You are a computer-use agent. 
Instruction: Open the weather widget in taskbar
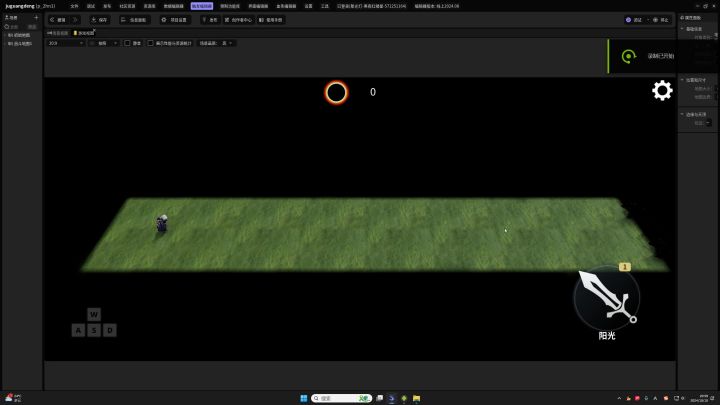pos(13,398)
